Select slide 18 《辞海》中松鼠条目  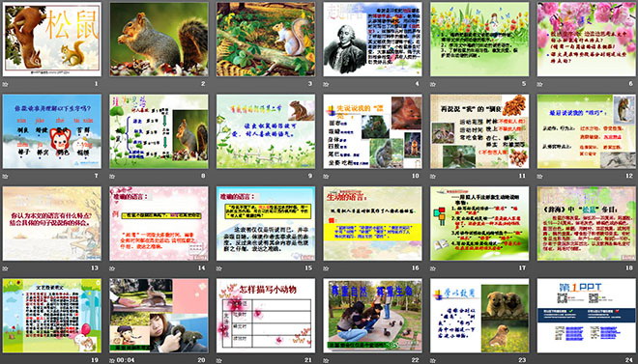587,223
